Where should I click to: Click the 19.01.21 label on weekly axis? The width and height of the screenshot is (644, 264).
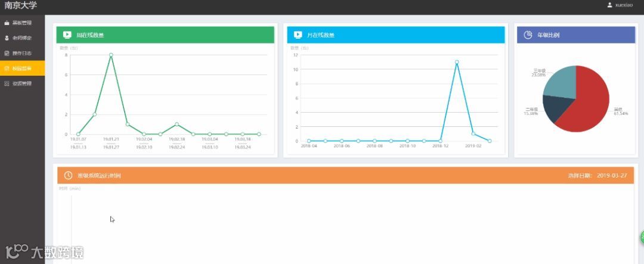coord(111,139)
